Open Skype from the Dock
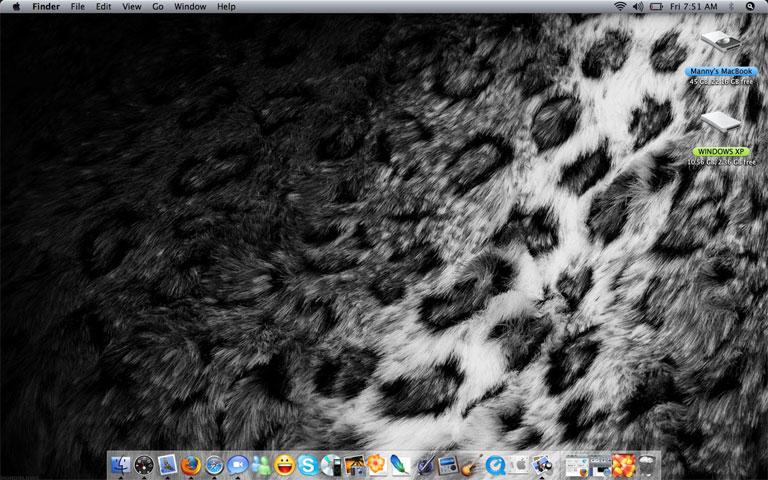The image size is (768, 480). click(x=308, y=465)
